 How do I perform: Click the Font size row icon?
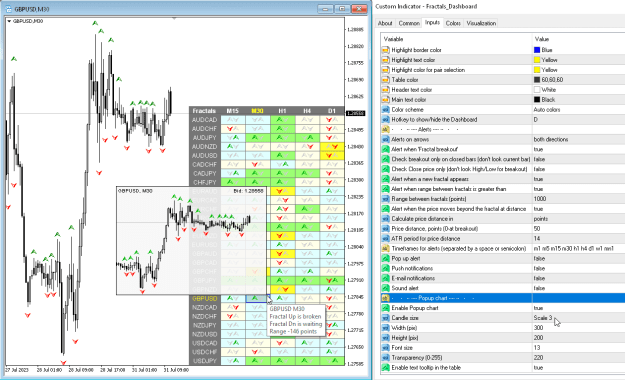click(385, 348)
